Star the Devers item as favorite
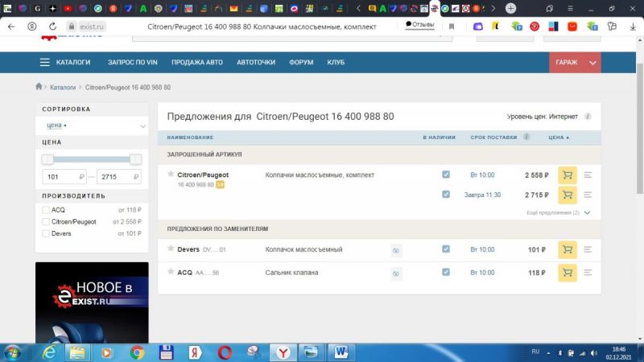This screenshot has width=644, height=362. pyautogui.click(x=171, y=249)
